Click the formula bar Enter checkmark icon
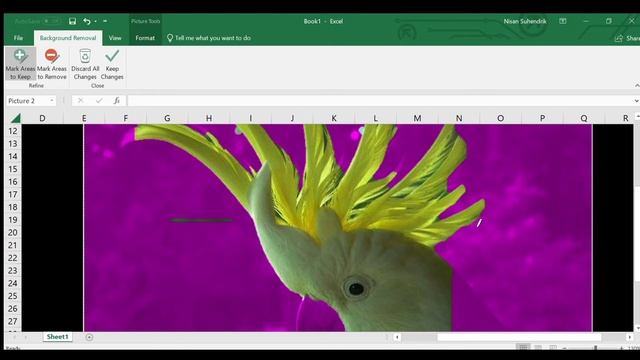The width and height of the screenshot is (640, 360). (x=99, y=100)
